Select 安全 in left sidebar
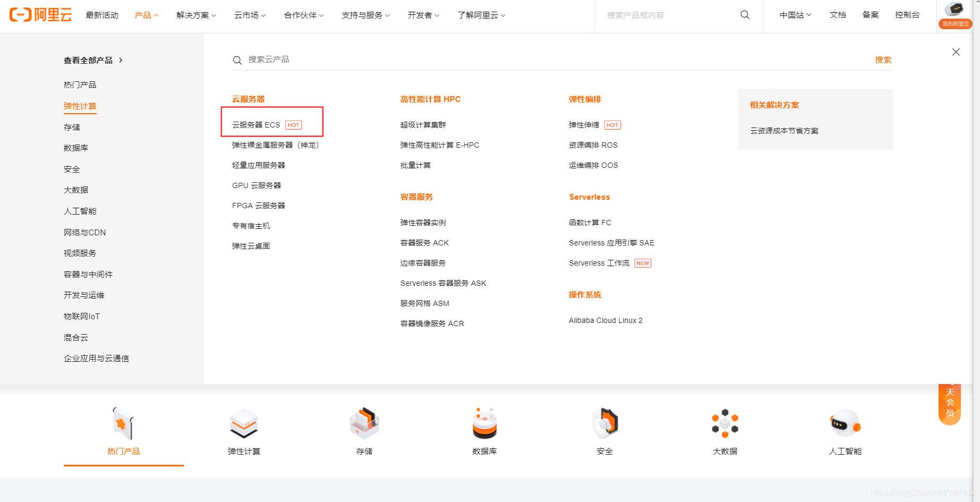Viewport: 980px width, 502px height. click(x=72, y=169)
